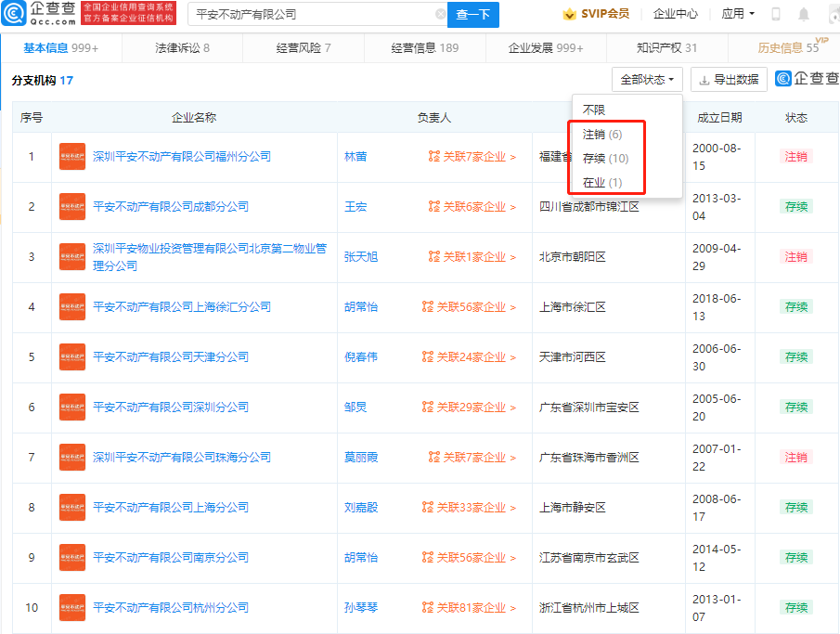The image size is (840, 634).
Task: Switch to 经营风险 tab
Action: (304, 48)
